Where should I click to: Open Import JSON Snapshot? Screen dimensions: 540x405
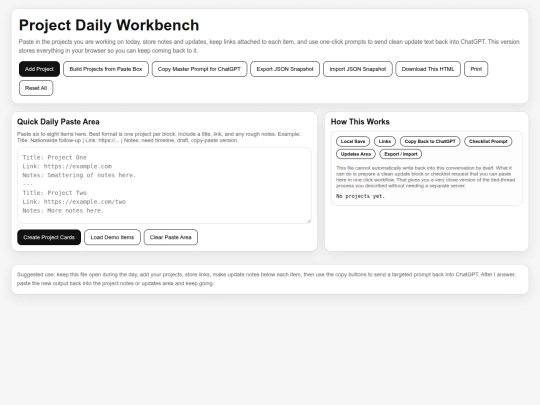[x=357, y=69]
